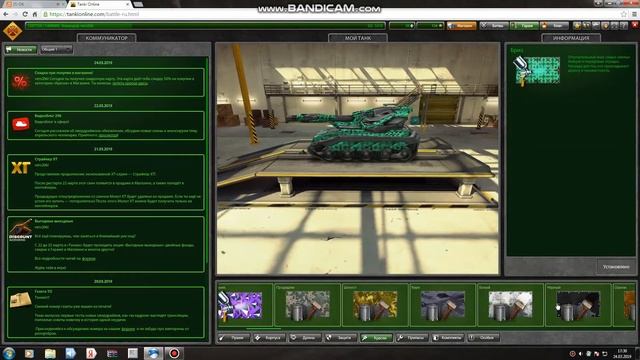Click the system tray clock

point(622,353)
